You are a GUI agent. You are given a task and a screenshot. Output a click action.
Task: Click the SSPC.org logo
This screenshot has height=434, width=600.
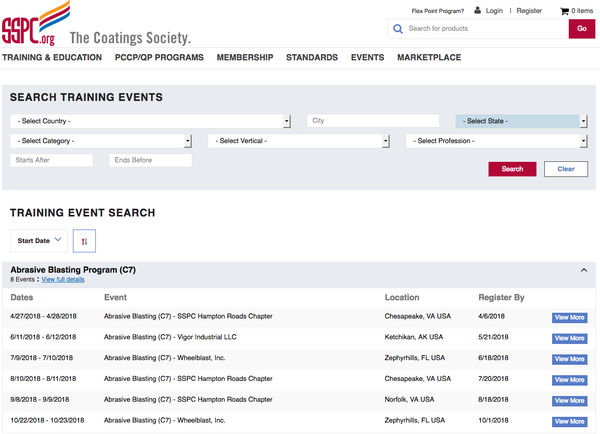(36, 23)
